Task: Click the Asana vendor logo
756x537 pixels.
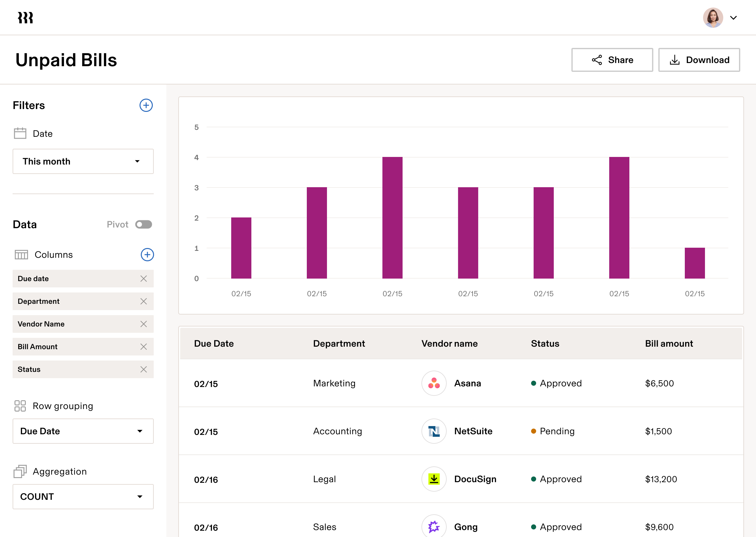Action: tap(433, 383)
